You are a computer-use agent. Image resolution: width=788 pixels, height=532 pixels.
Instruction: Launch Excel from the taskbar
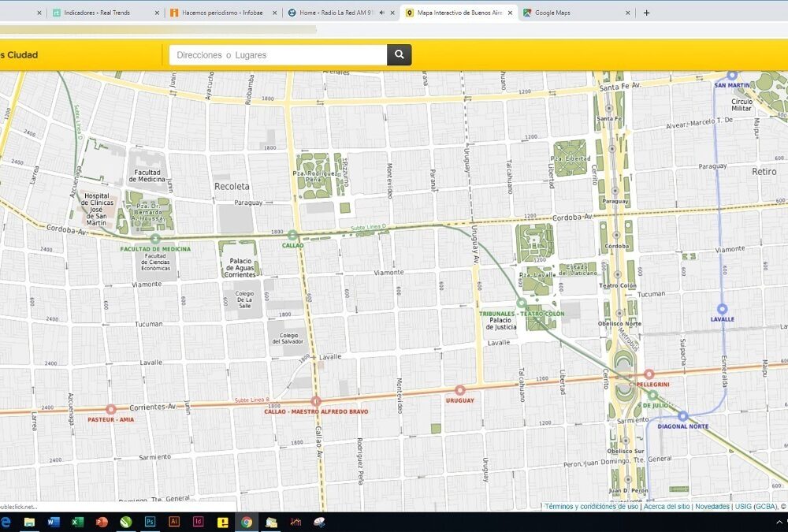(77, 522)
